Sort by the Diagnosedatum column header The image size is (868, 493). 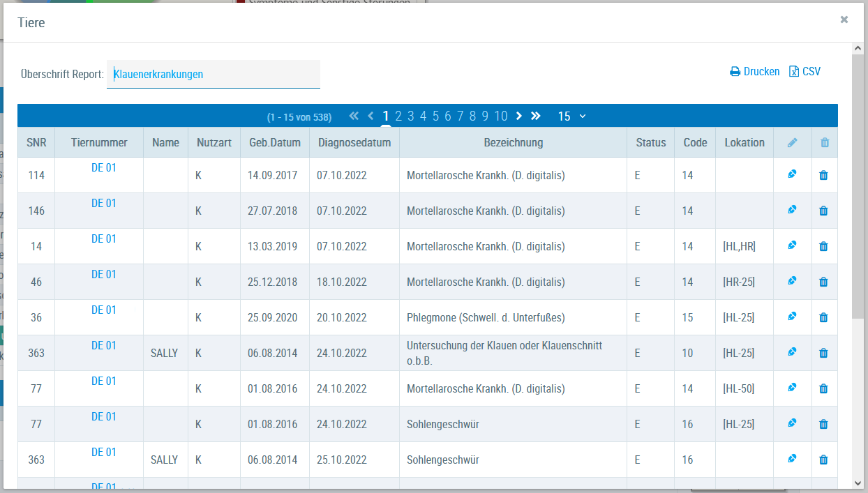354,142
